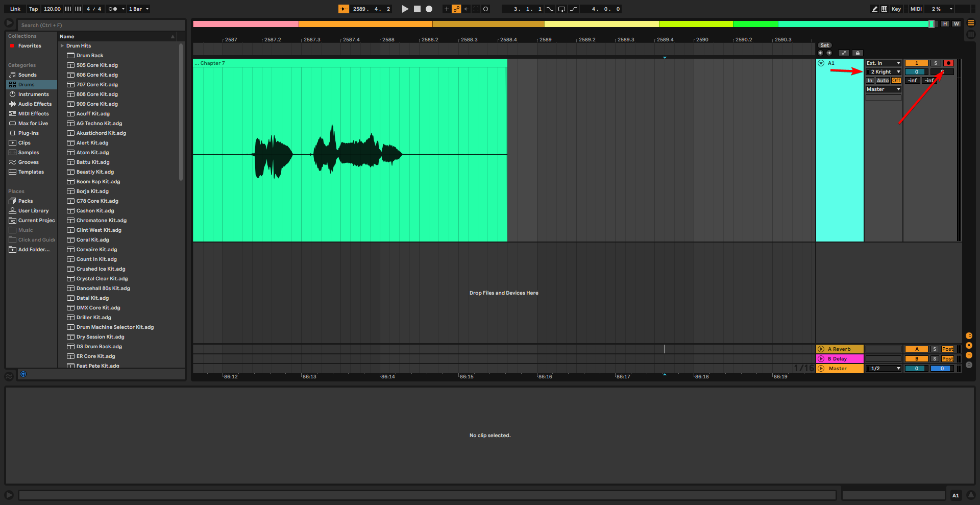This screenshot has height=505, width=980.
Task: Click the Add Folder link
Action: [x=34, y=250]
